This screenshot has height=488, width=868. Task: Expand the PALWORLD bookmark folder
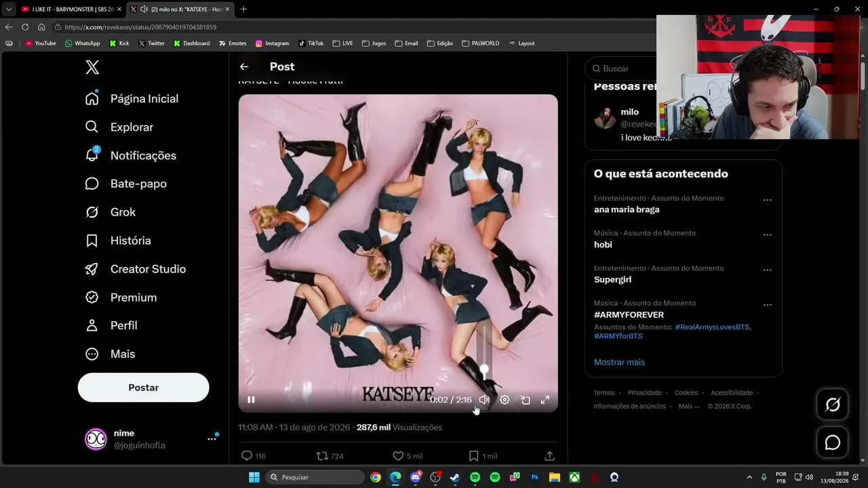(480, 43)
